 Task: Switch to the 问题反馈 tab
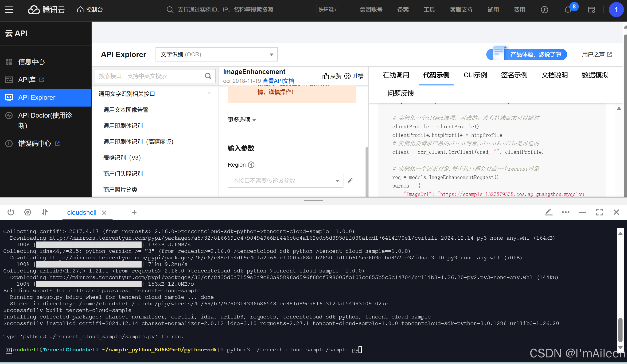point(401,93)
